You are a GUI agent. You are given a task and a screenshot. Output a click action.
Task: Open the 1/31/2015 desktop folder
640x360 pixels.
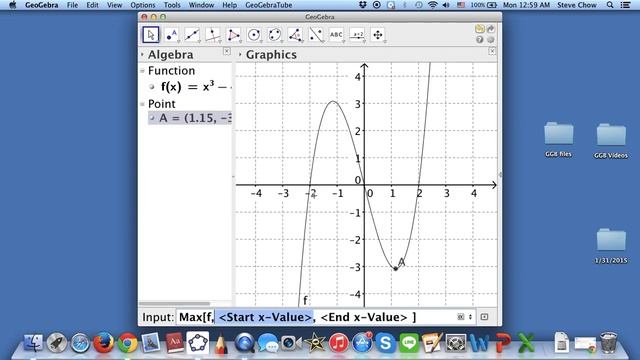(611, 246)
